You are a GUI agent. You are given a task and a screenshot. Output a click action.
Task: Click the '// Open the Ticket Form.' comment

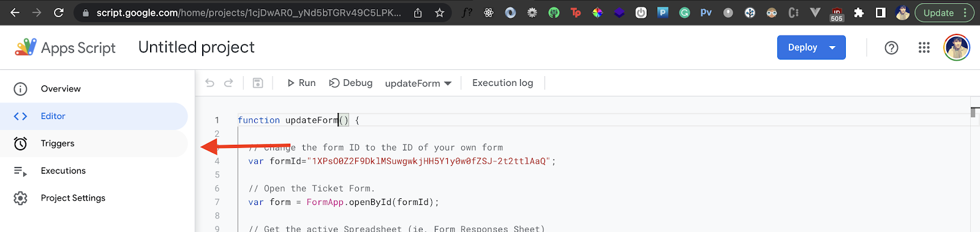point(312,188)
